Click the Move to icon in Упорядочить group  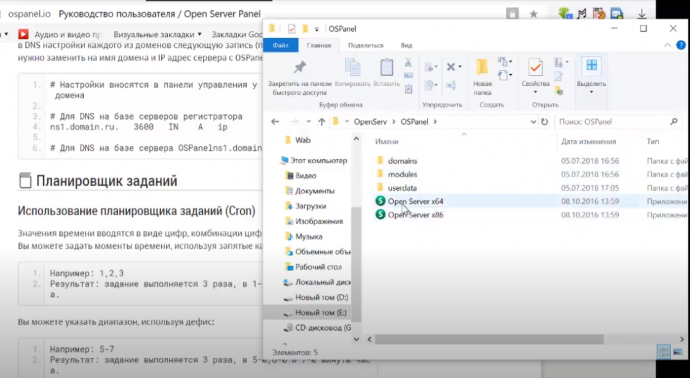click(430, 67)
